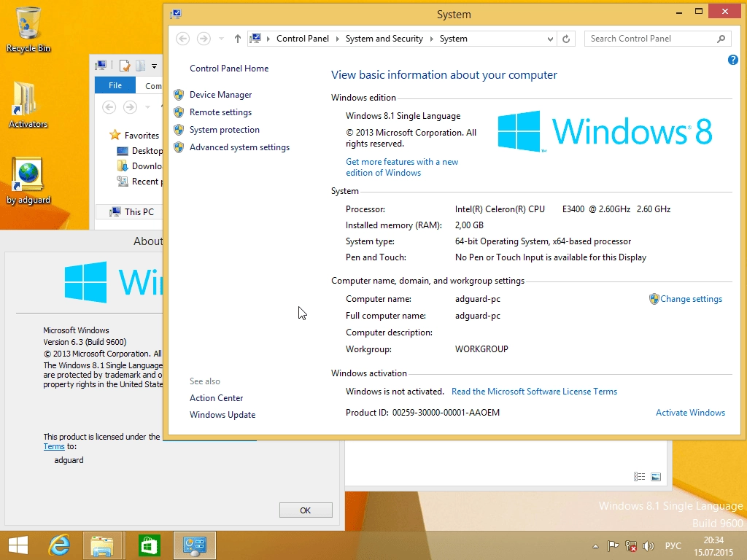Show hidden tray icons arrow

595,546
